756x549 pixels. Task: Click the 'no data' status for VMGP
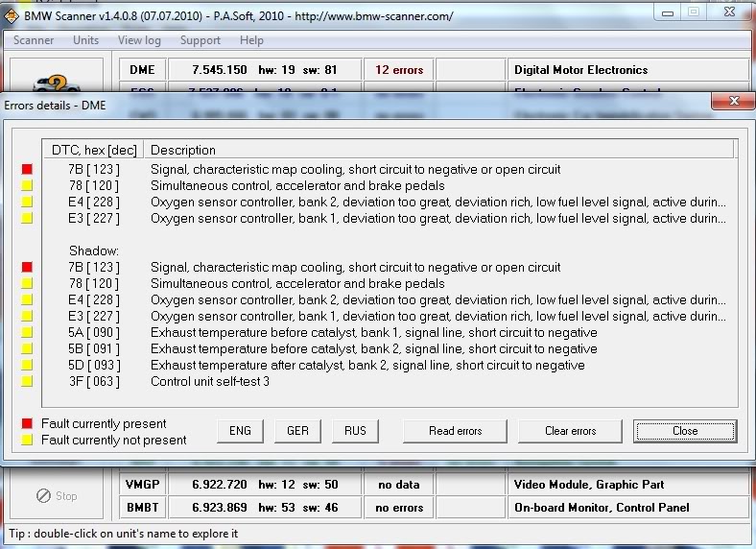[x=399, y=485]
